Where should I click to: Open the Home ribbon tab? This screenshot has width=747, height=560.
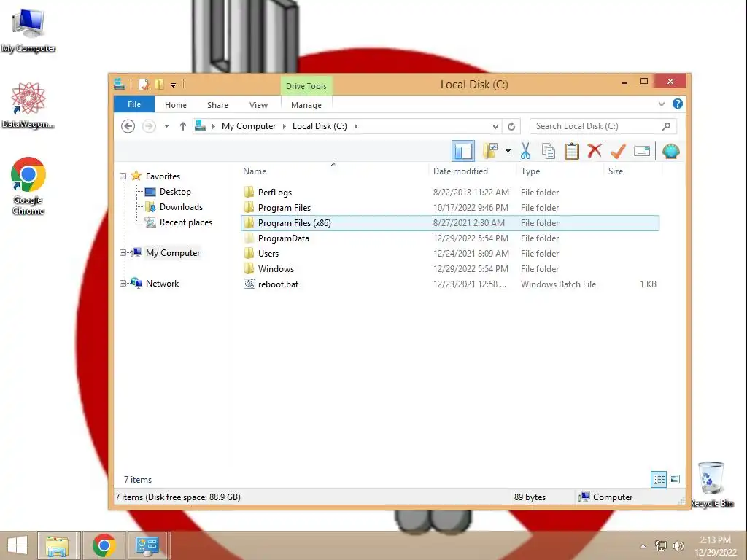(176, 105)
